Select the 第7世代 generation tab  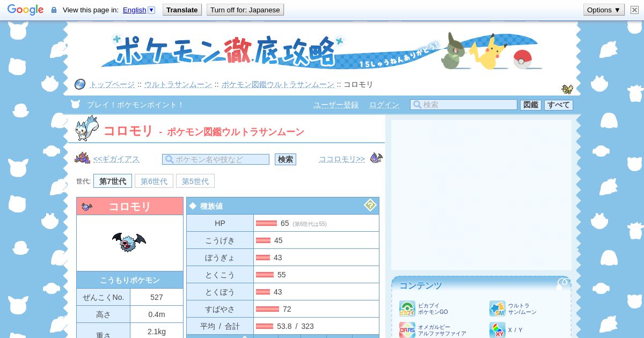click(x=113, y=181)
